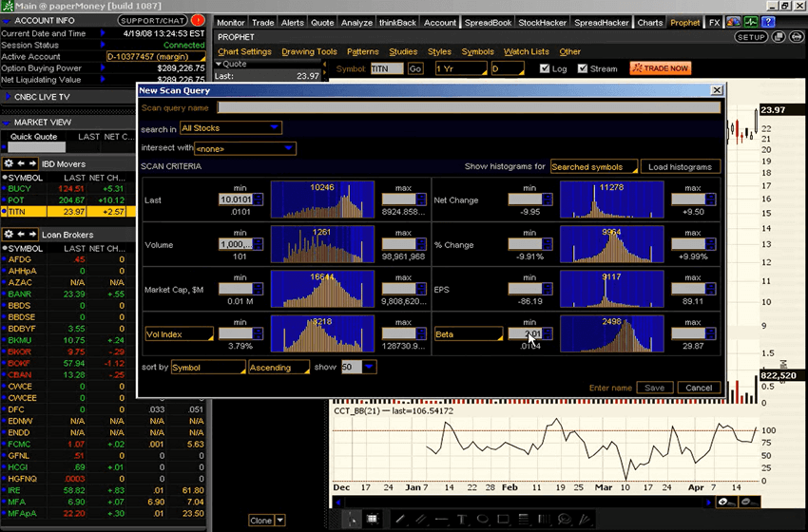Collapse the ACCOUNT INFO section
The image size is (808, 532).
(x=7, y=21)
